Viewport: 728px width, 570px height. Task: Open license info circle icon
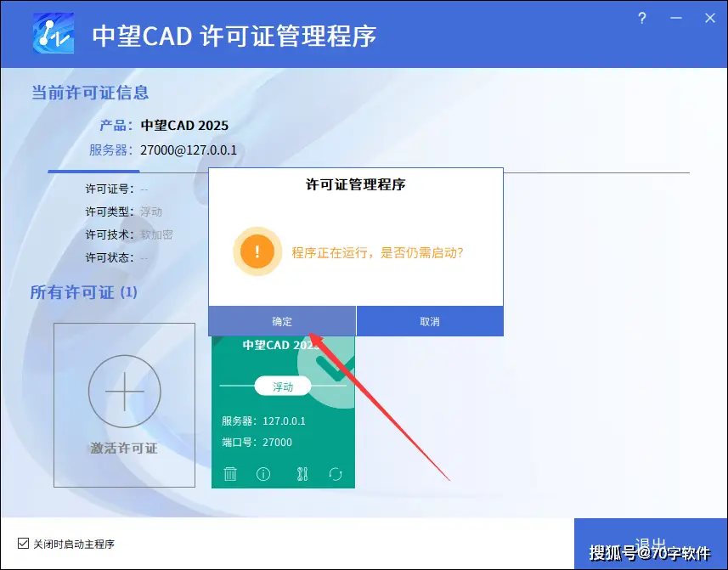pos(263,473)
